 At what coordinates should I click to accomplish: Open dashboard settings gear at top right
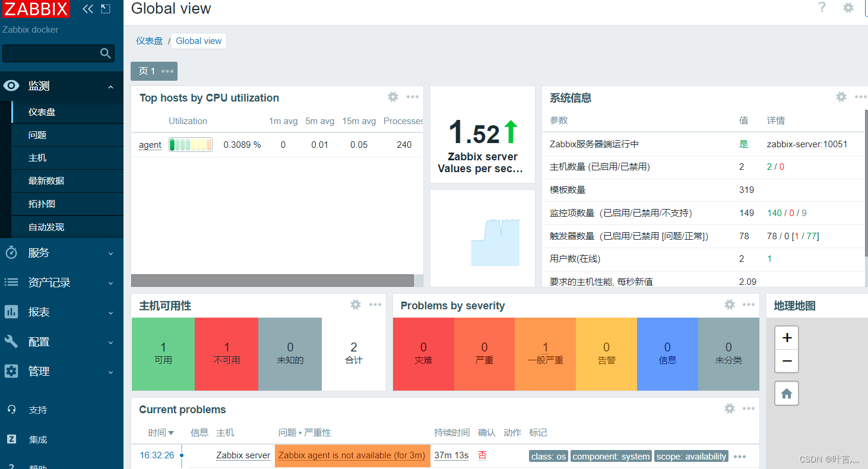(x=849, y=8)
